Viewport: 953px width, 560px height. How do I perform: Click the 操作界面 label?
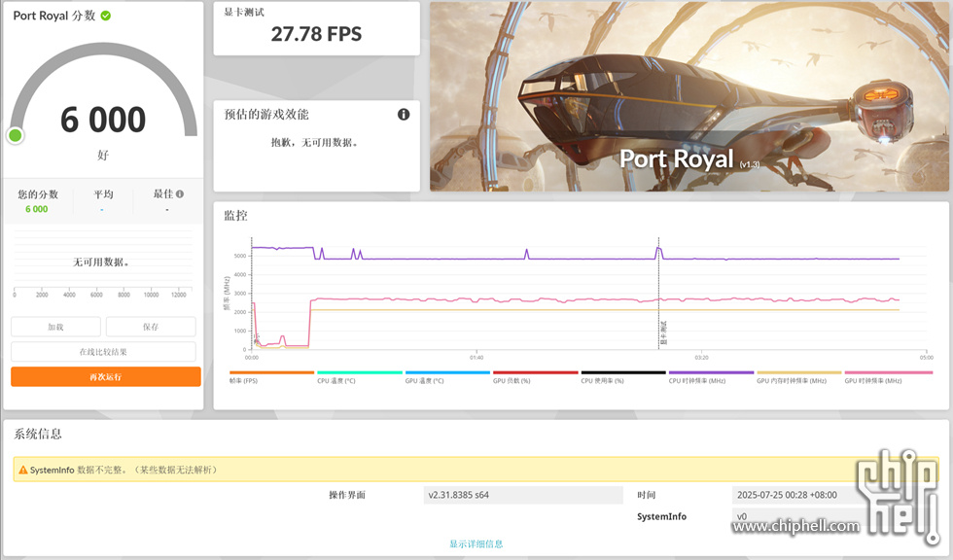tap(347, 495)
